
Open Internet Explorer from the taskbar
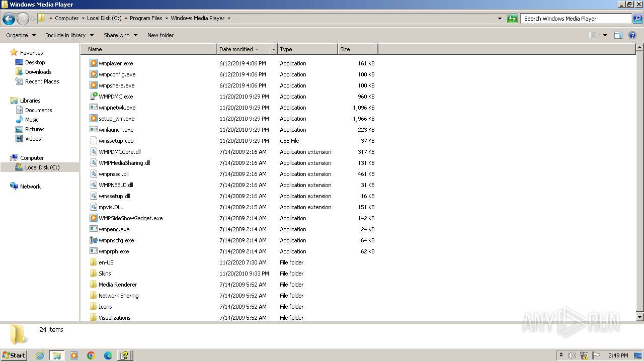[40, 355]
